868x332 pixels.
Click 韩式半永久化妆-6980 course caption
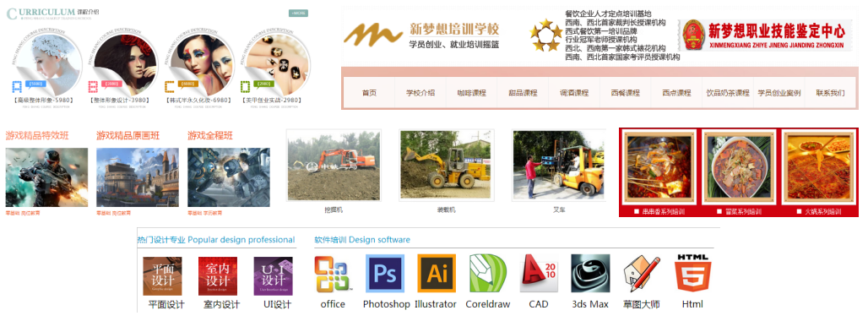click(x=198, y=101)
